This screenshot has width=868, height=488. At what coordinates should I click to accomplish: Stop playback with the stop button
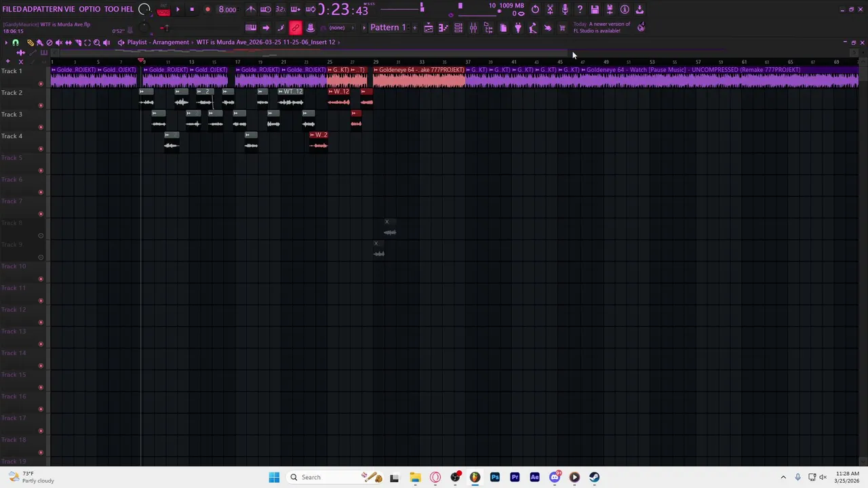click(x=192, y=9)
